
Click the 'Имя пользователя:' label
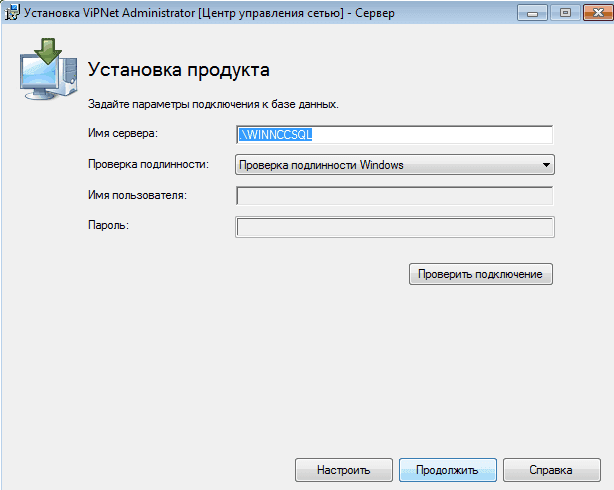[x=137, y=194]
